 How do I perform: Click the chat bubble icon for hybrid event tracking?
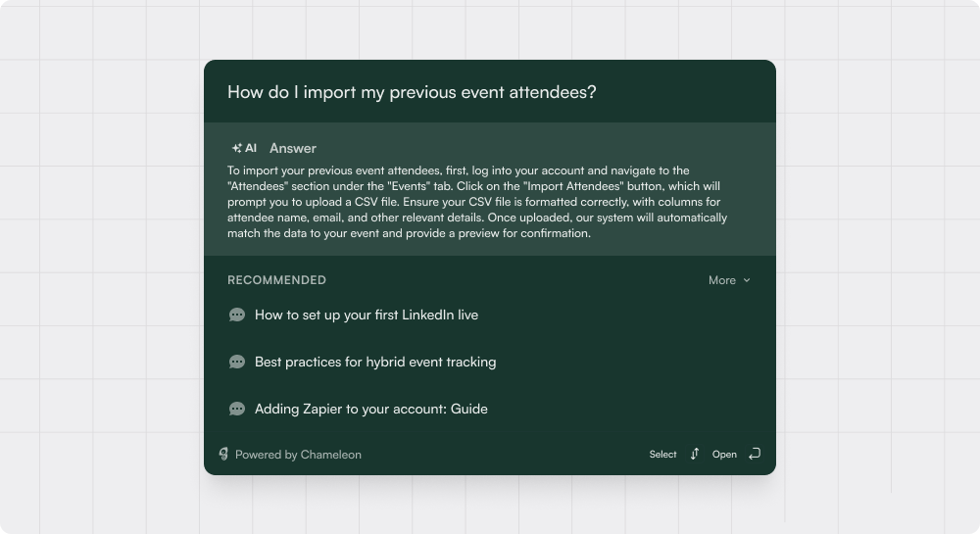click(x=237, y=362)
